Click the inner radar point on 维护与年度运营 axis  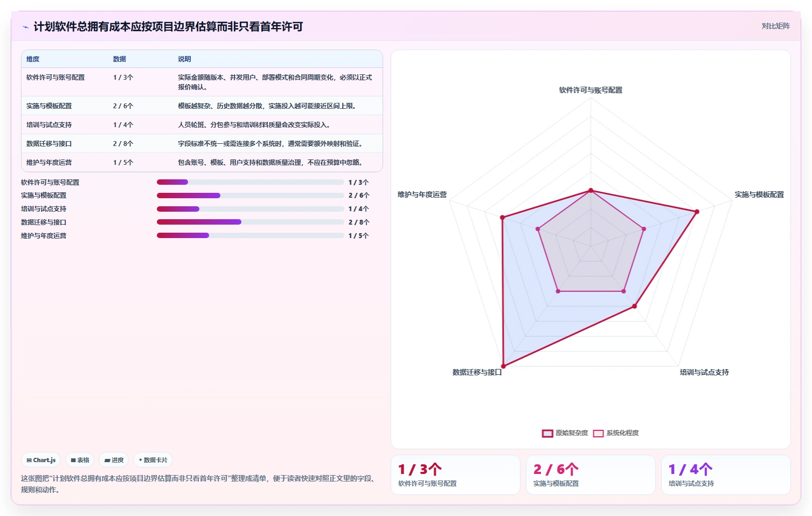tap(538, 229)
